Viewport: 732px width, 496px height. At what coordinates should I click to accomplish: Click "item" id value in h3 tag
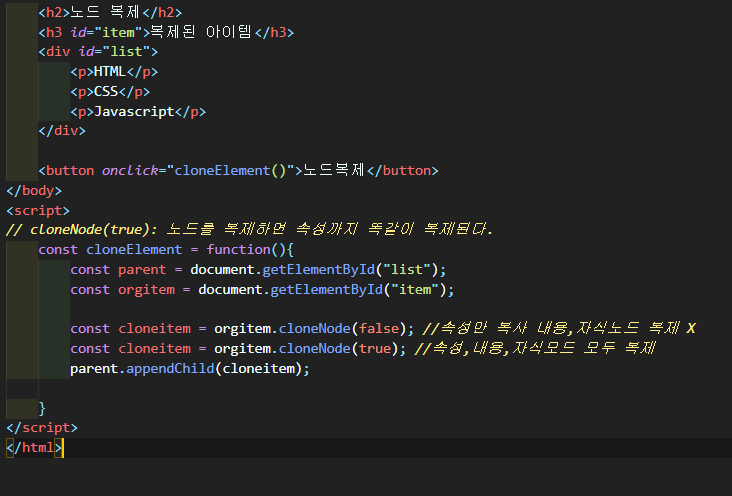pos(118,32)
